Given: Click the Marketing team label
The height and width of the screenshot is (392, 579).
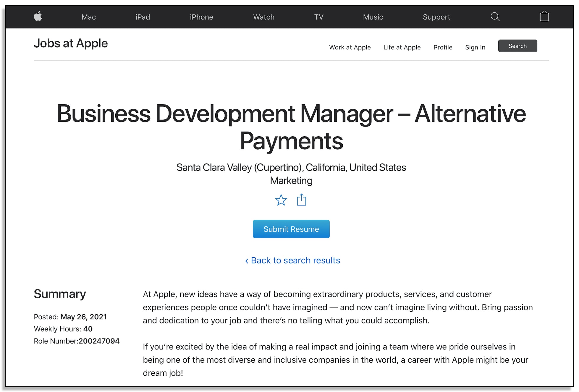Looking at the screenshot, I should [291, 181].
